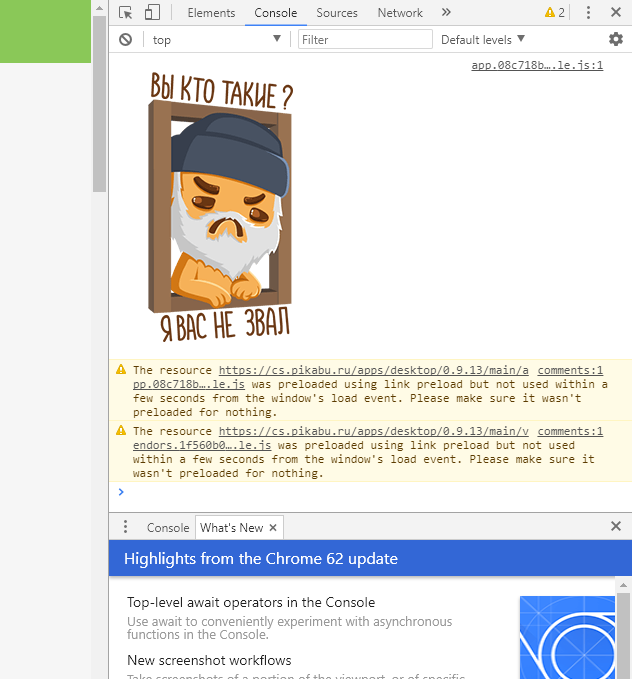This screenshot has width=632, height=679.
Task: Open the Network tab
Action: tap(400, 13)
